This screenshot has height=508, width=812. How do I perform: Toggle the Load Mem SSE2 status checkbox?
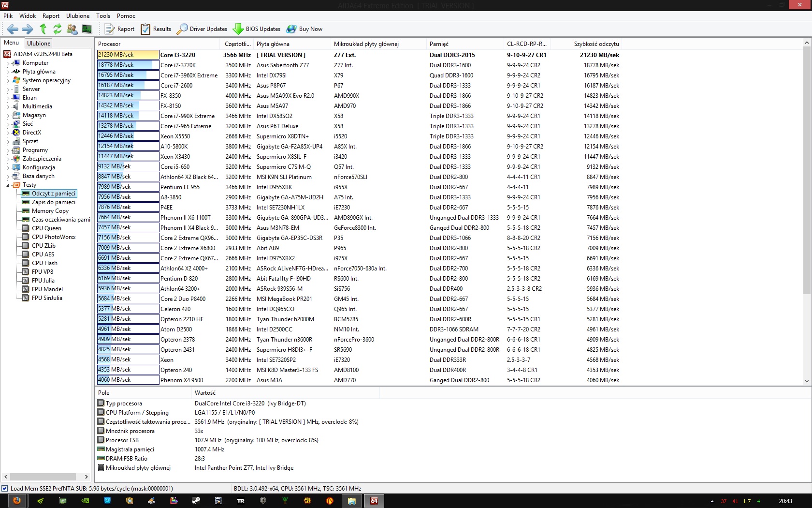pyautogui.click(x=5, y=489)
